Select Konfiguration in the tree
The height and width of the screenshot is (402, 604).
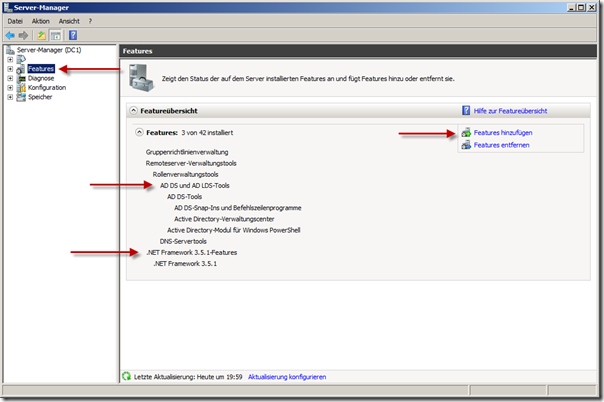pos(47,88)
